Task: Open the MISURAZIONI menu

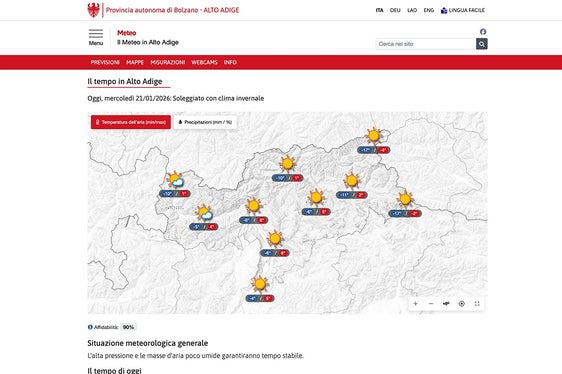Action: (168, 62)
